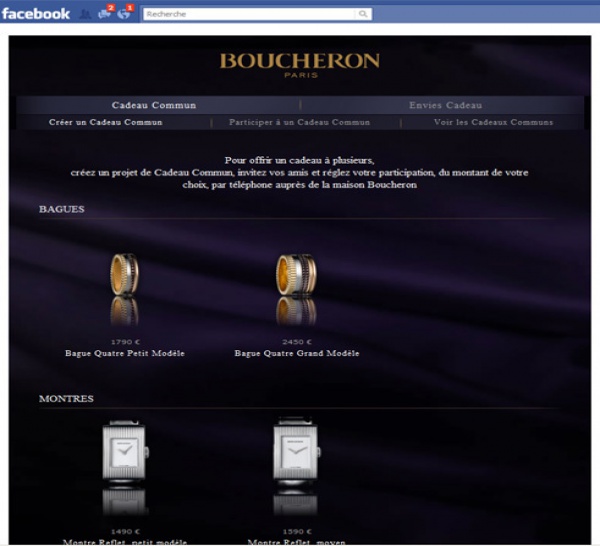Click the 1790 € price
The height and width of the screenshot is (546, 600).
(x=126, y=342)
